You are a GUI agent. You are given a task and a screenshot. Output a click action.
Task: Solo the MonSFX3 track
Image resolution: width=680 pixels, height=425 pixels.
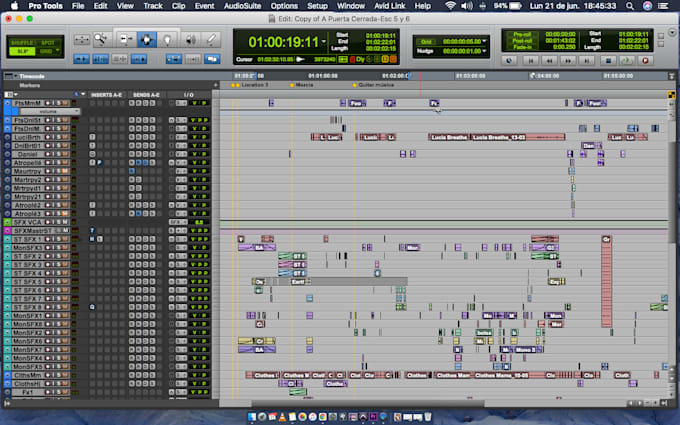58,247
